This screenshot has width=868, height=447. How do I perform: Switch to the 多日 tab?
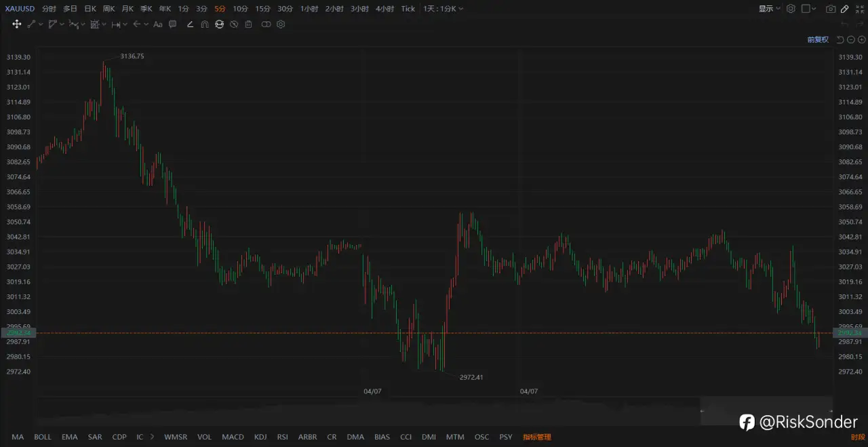coord(70,9)
